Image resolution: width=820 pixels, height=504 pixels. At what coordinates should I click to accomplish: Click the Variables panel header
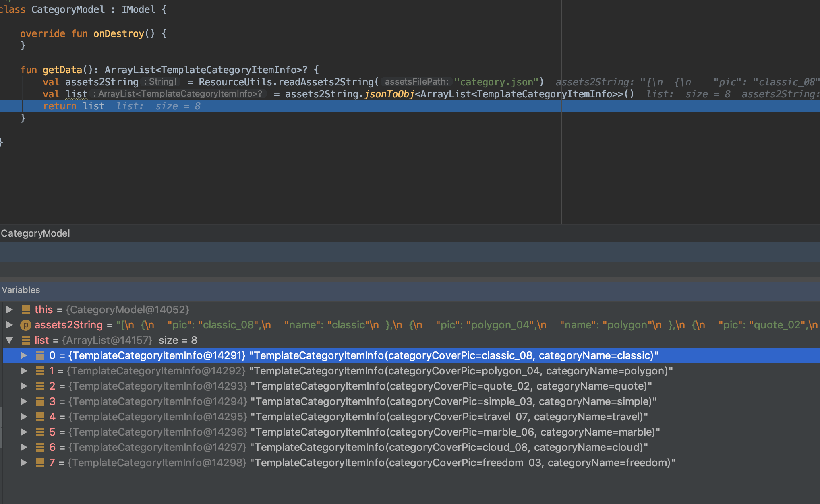pyautogui.click(x=21, y=290)
